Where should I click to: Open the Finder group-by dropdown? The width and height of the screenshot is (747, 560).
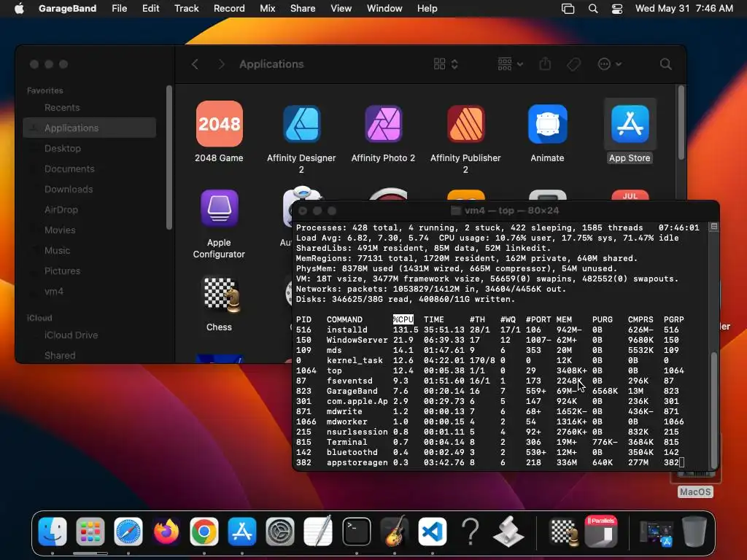click(x=510, y=64)
